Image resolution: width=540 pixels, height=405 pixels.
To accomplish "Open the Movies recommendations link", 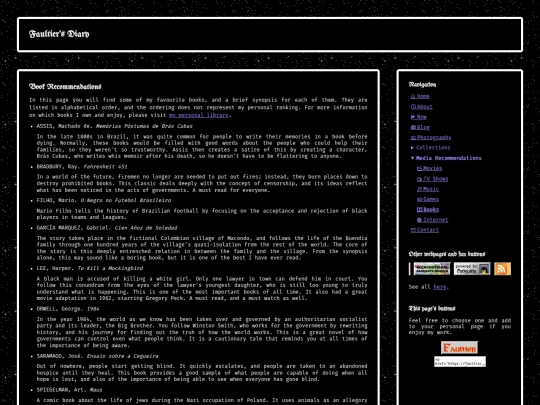I will [x=429, y=168].
